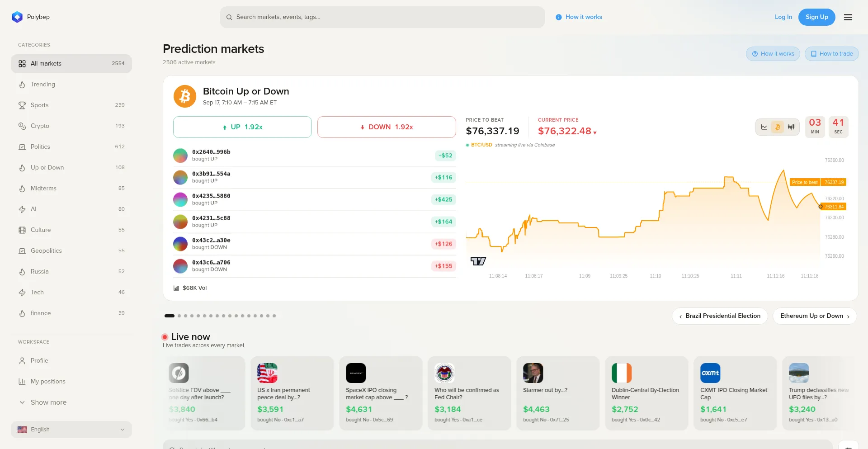Click the Bitcoin coin logo
This screenshot has width=868, height=449.
185,96
